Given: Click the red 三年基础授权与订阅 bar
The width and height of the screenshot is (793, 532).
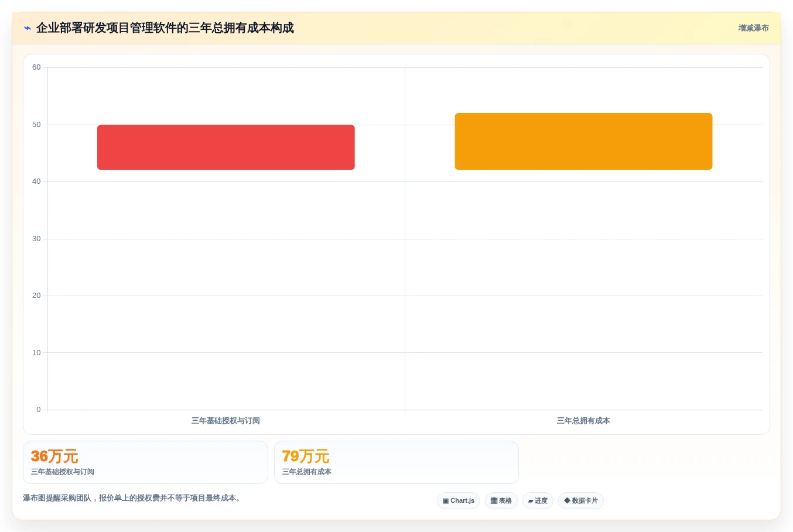Looking at the screenshot, I should click(x=226, y=147).
